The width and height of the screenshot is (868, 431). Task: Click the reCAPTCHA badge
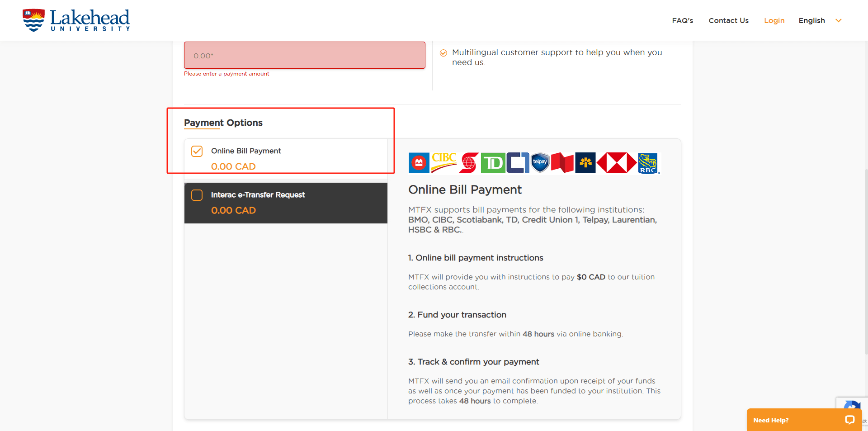852,404
